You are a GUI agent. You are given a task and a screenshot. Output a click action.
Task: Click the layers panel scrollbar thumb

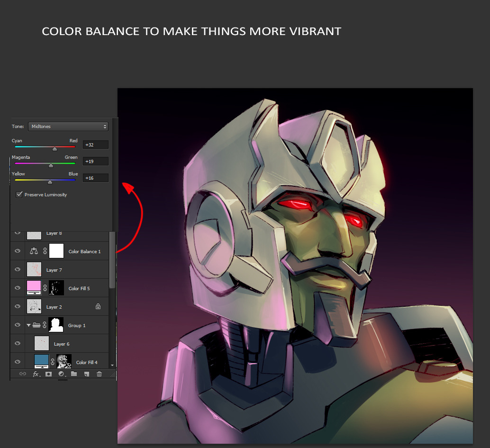point(112,259)
